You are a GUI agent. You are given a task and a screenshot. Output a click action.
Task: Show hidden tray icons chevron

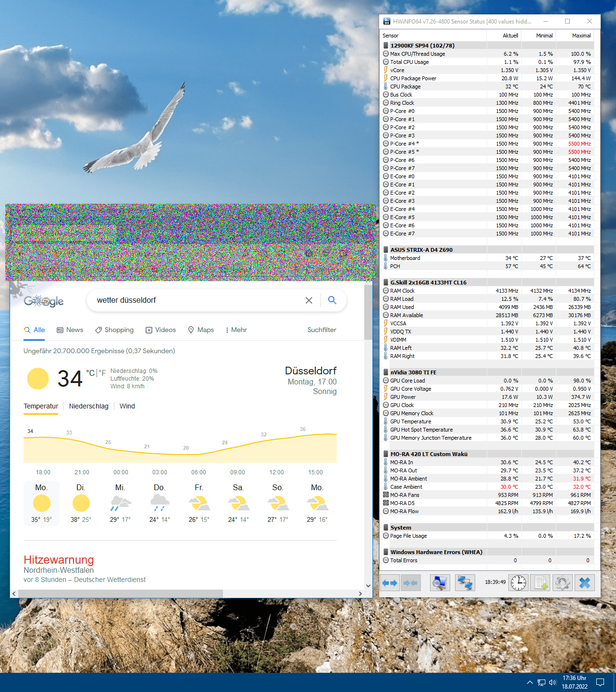pos(530,682)
